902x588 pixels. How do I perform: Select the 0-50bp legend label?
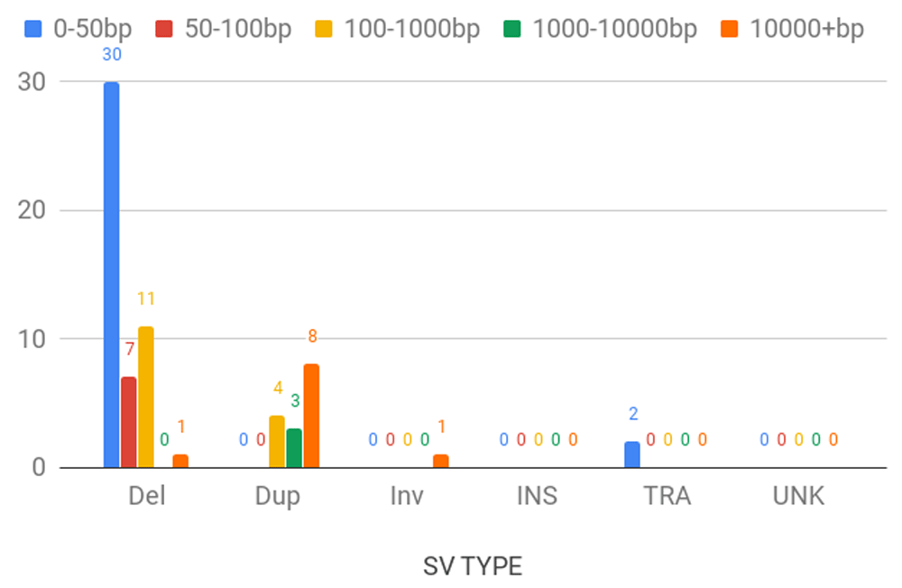[93, 30]
